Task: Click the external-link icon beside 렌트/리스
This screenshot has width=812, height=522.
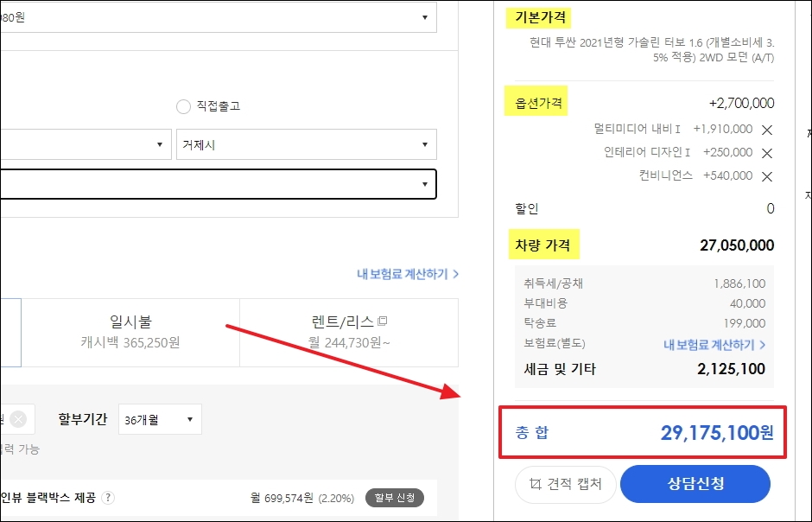Action: (382, 321)
